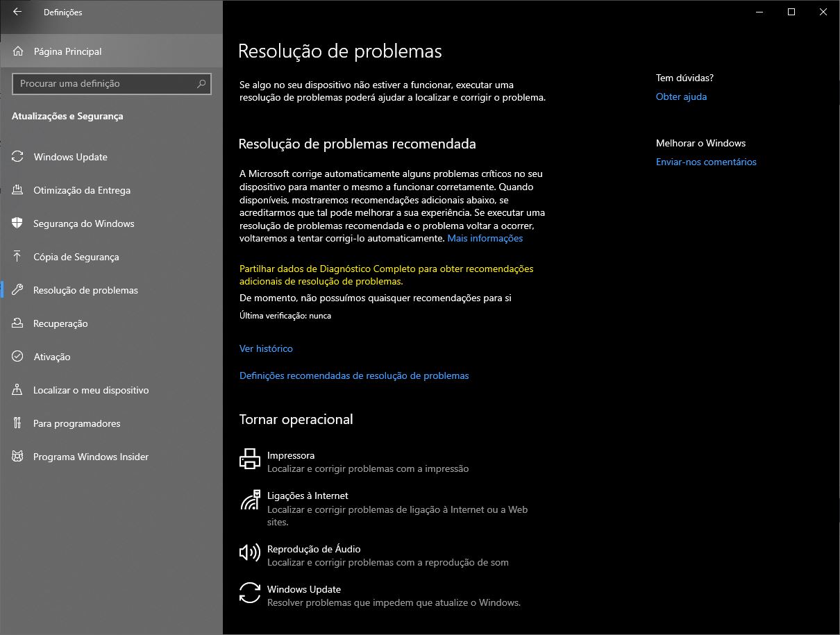
Task: Click the Localizar o meu dispositivo icon
Action: click(17, 390)
